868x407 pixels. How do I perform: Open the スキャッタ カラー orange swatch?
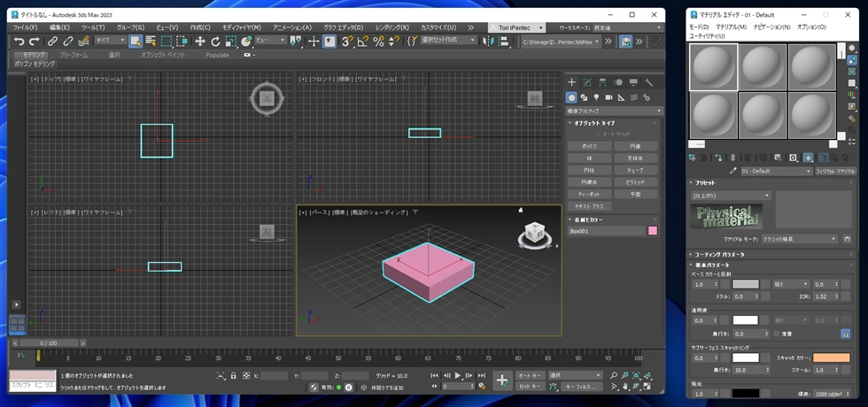click(x=832, y=358)
